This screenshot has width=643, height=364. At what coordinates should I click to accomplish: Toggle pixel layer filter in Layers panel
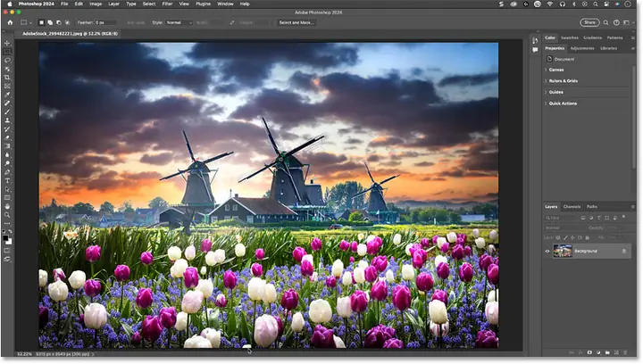[583, 218]
